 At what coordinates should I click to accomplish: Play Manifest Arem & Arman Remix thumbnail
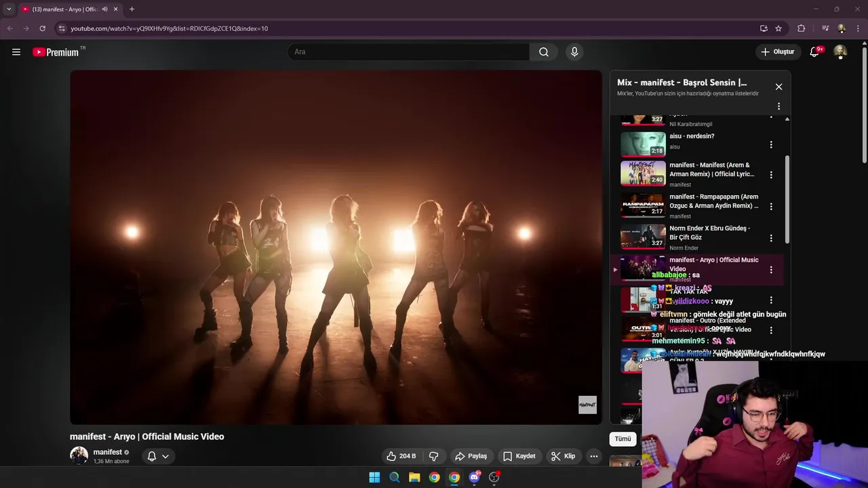tap(643, 173)
